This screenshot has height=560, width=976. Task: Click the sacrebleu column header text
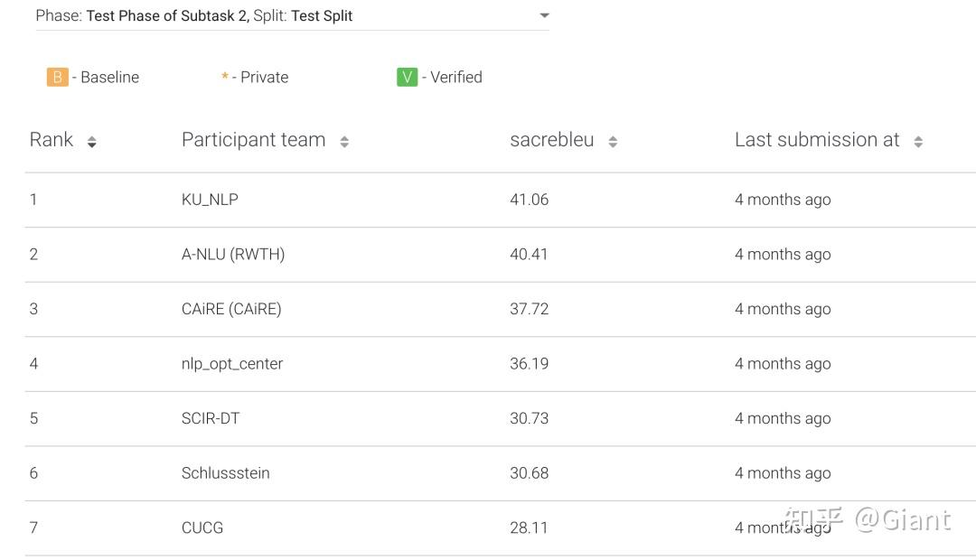pyautogui.click(x=551, y=140)
